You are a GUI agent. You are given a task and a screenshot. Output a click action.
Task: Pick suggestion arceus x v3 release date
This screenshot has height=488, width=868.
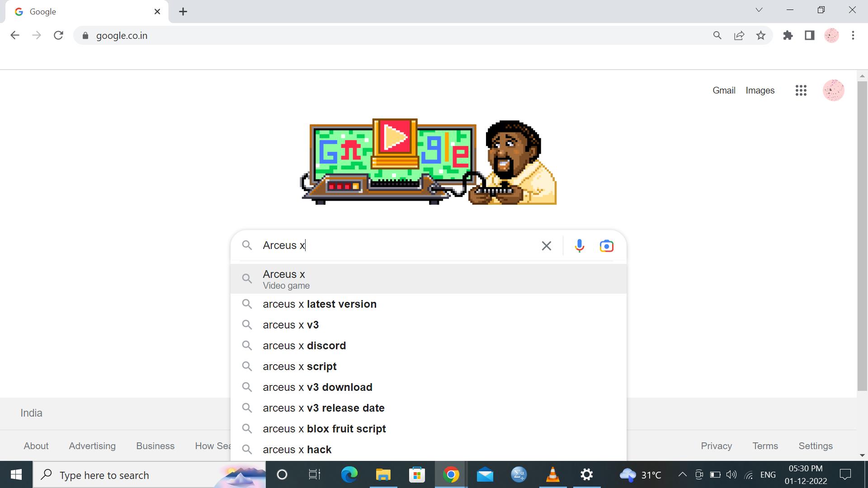click(x=429, y=408)
